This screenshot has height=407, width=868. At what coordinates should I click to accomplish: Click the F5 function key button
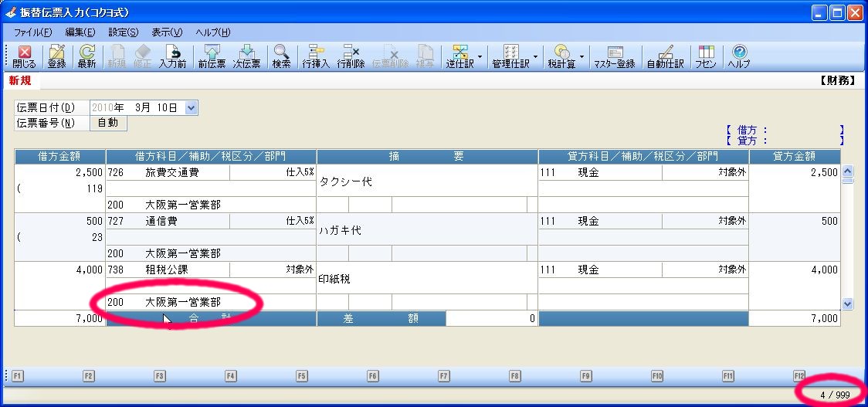click(x=302, y=376)
